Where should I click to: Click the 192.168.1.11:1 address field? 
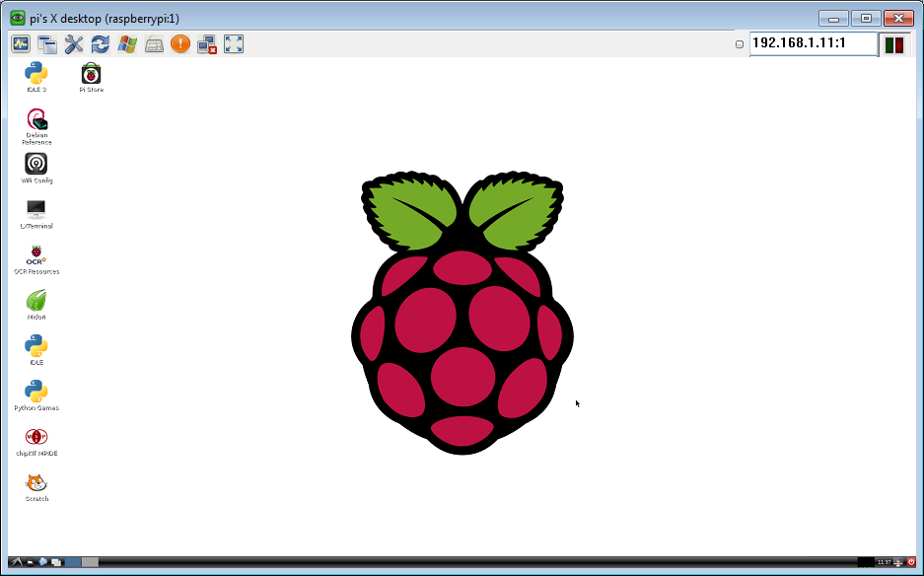click(x=813, y=43)
